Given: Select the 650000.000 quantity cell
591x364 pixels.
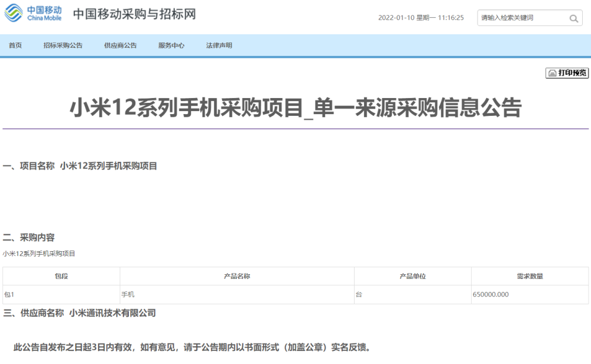Looking at the screenshot, I should [x=530, y=295].
